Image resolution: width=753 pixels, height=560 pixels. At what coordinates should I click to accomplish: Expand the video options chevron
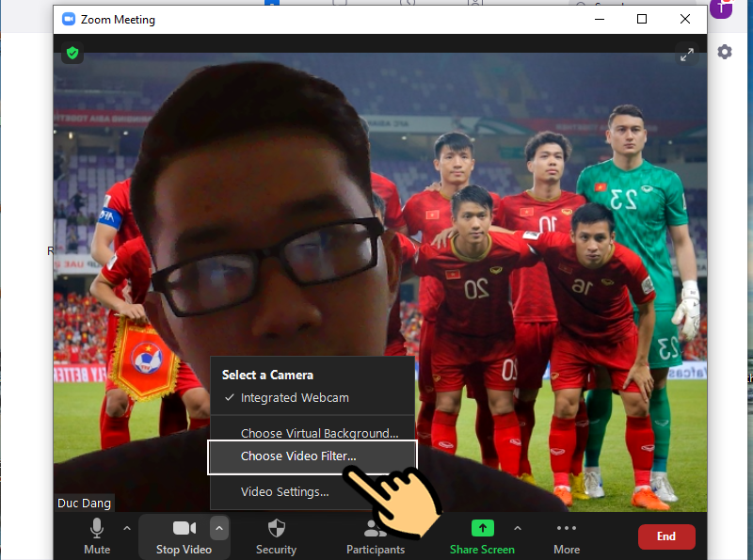click(x=219, y=528)
